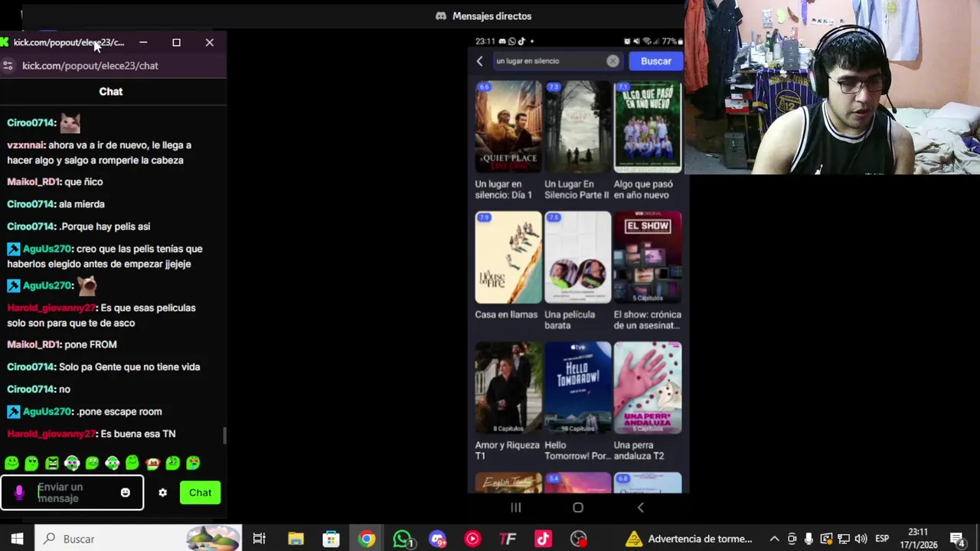The height and width of the screenshot is (551, 980).
Task: Tap the phone home navigation button
Action: [578, 507]
